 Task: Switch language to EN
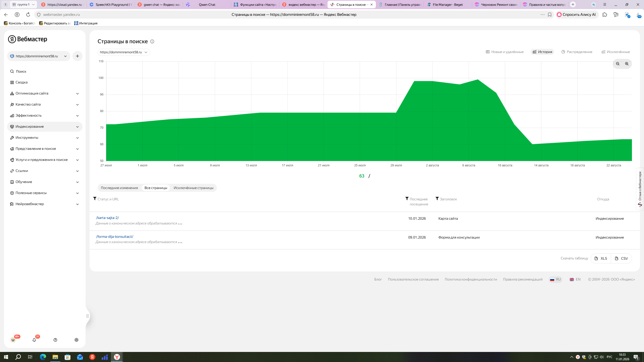pos(575,279)
